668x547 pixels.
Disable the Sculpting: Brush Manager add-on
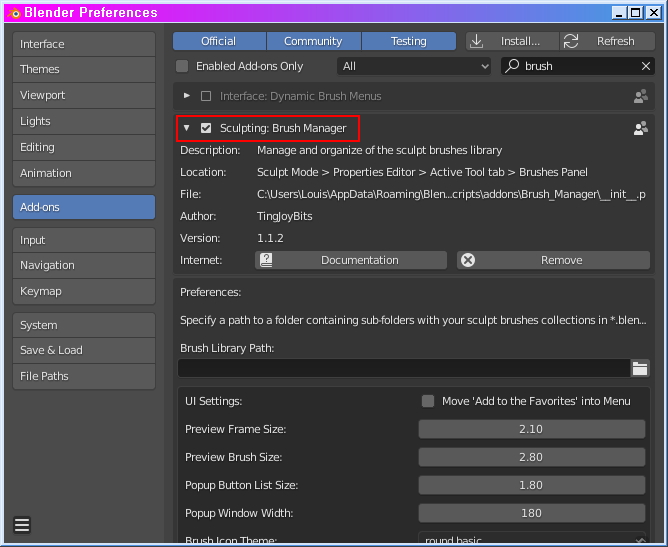tap(206, 128)
